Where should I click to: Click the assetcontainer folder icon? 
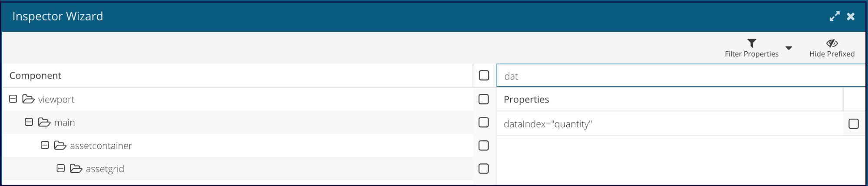(60, 145)
